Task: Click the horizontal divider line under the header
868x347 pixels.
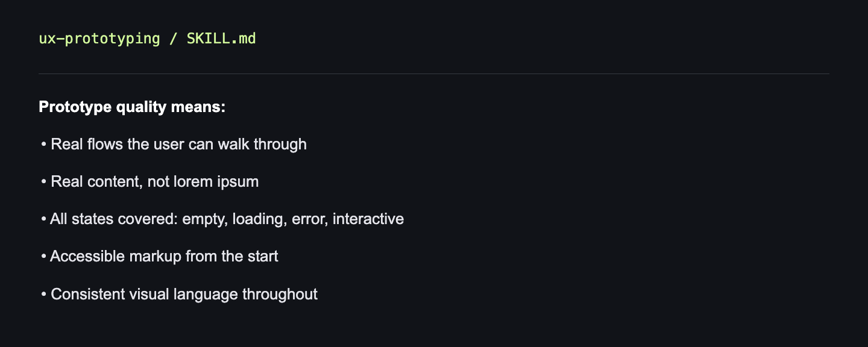Action: [x=434, y=73]
